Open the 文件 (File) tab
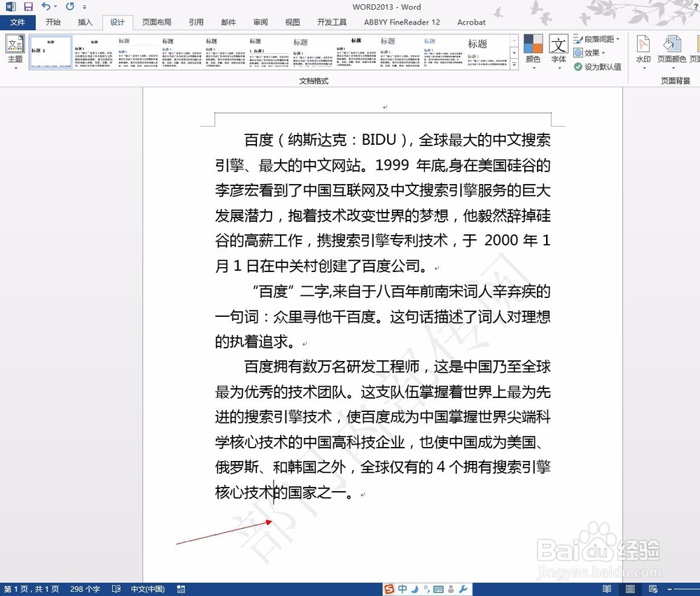The image size is (700, 596). pyautogui.click(x=18, y=22)
